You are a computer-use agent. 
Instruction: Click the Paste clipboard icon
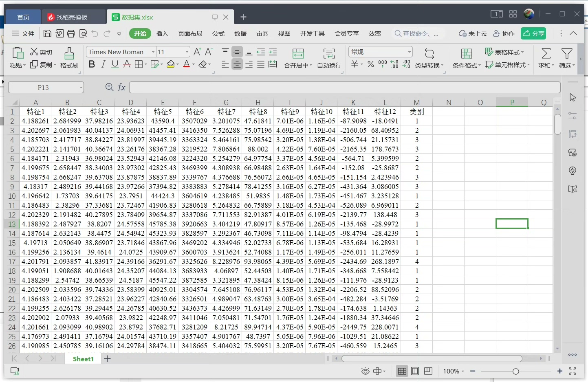(18, 53)
